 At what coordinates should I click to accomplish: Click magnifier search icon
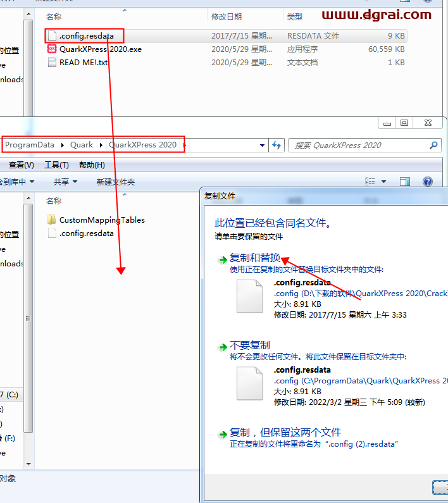click(433, 145)
